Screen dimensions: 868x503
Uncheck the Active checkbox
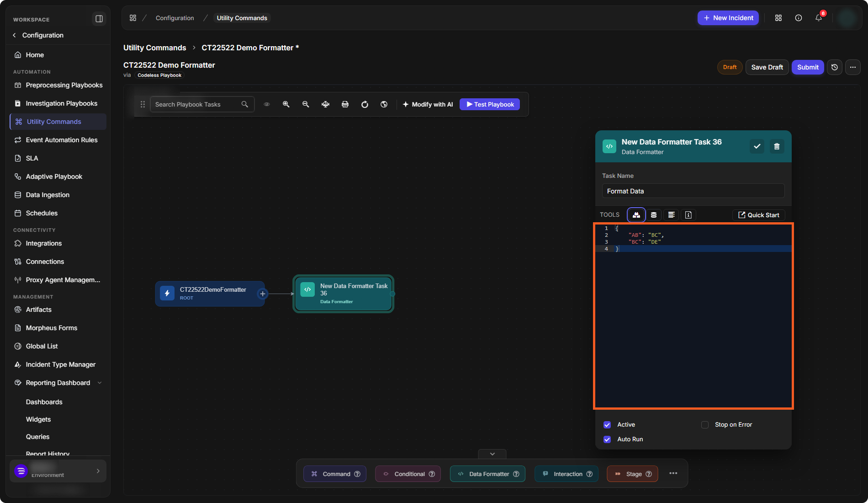(x=607, y=425)
